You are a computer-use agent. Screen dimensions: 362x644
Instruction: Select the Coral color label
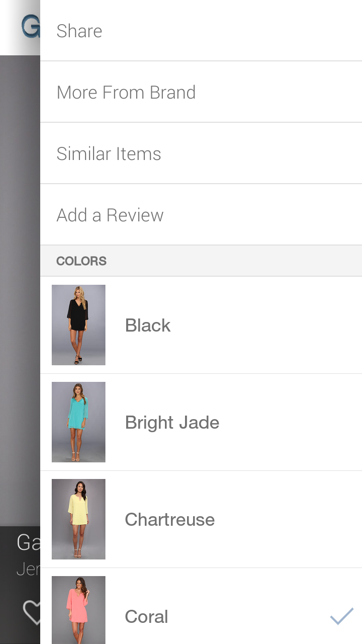(146, 616)
